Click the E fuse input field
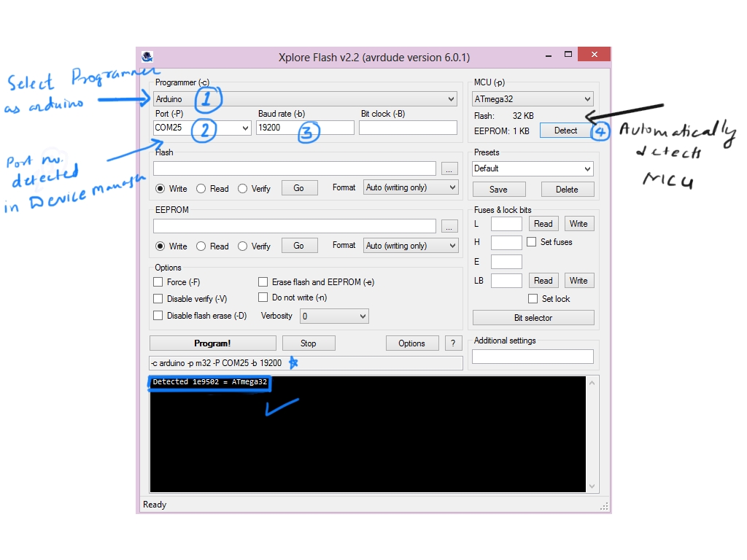The height and width of the screenshot is (560, 747). click(506, 262)
